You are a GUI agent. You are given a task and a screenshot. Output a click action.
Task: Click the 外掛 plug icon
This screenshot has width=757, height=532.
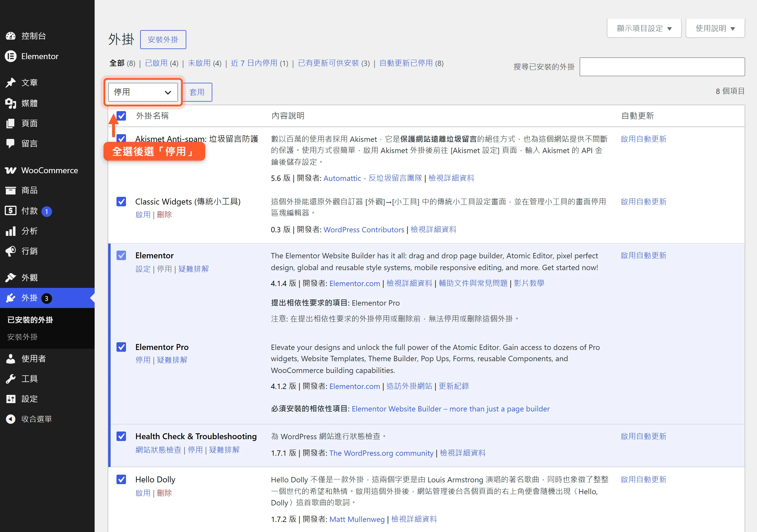(x=11, y=298)
